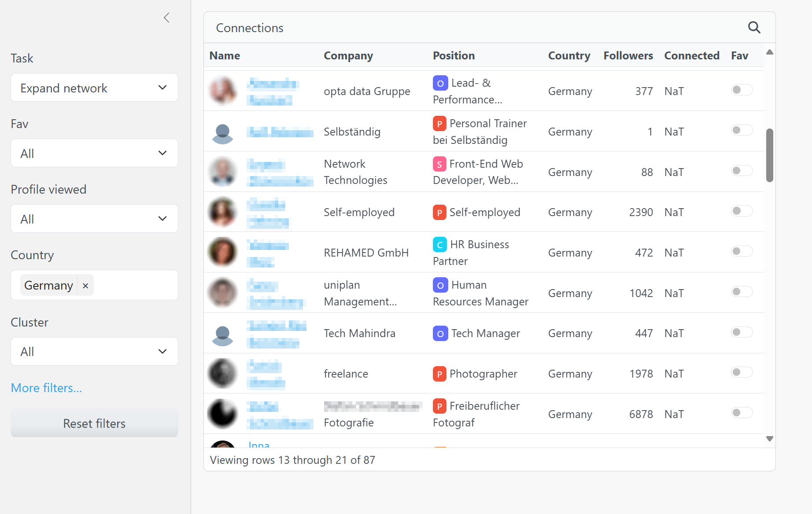Click the pink S badge for Front-End Web Developer
The height and width of the screenshot is (514, 812).
(x=439, y=164)
